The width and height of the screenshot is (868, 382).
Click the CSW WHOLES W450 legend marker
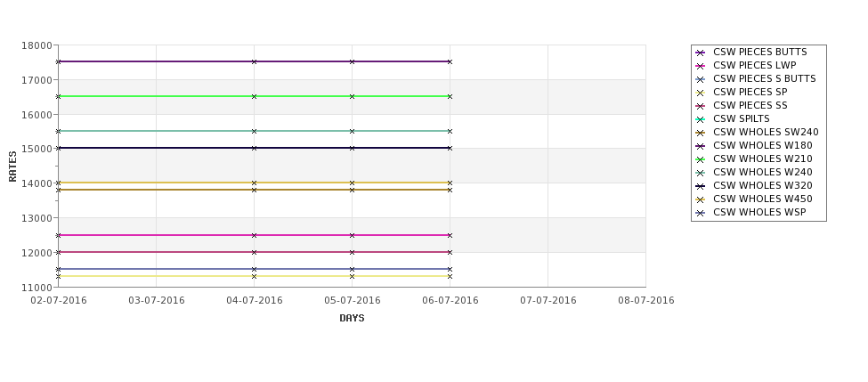(701, 199)
